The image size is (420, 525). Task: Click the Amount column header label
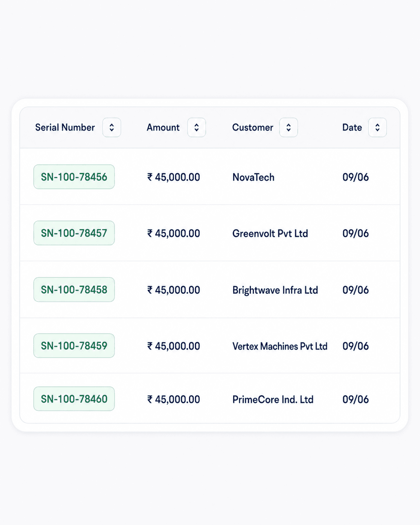point(163,127)
